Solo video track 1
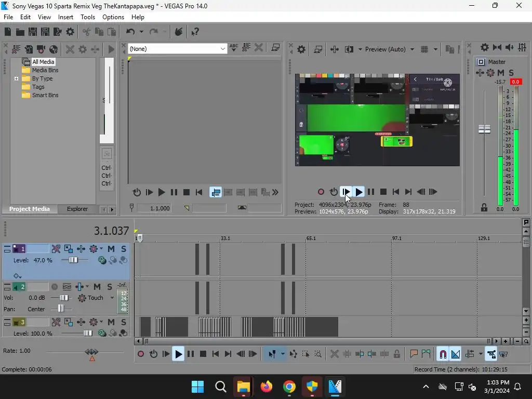532x399 pixels. 124,249
